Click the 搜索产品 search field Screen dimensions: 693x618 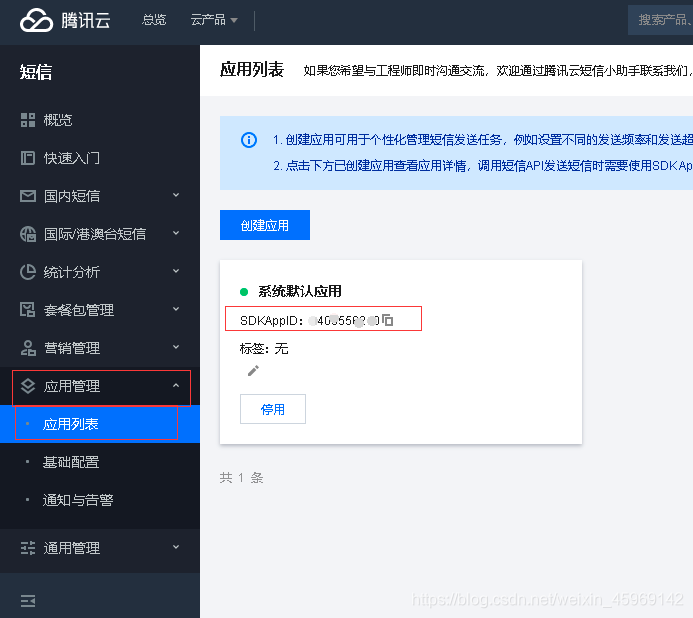click(x=660, y=20)
